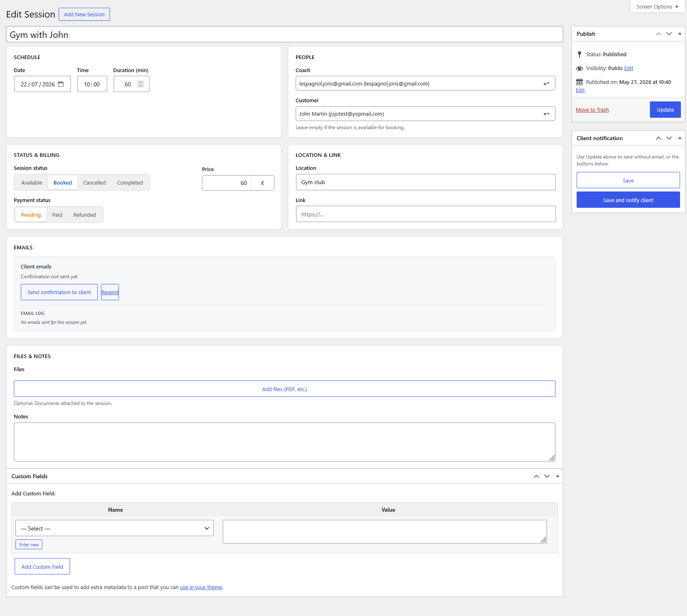Viewport: 687px width, 616px height.
Task: Click the duration stepper arrows
Action: click(140, 84)
